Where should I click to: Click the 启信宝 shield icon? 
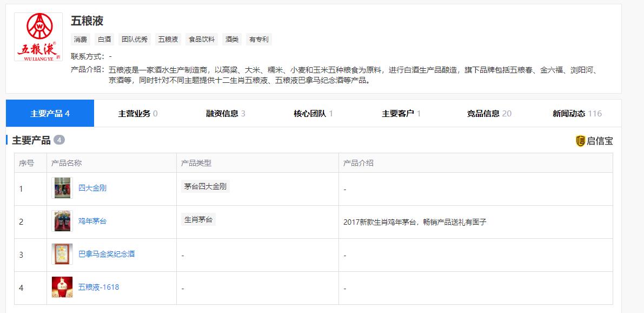tap(580, 141)
